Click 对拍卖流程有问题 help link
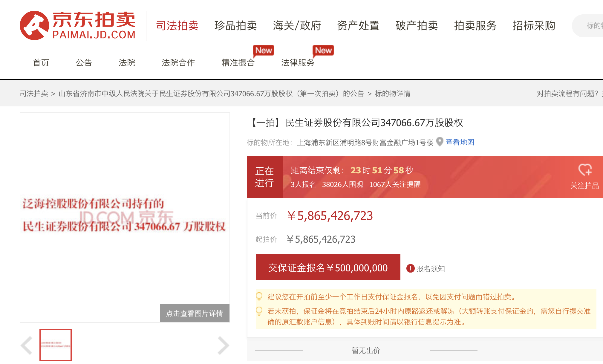This screenshot has height=364, width=603. [570, 94]
